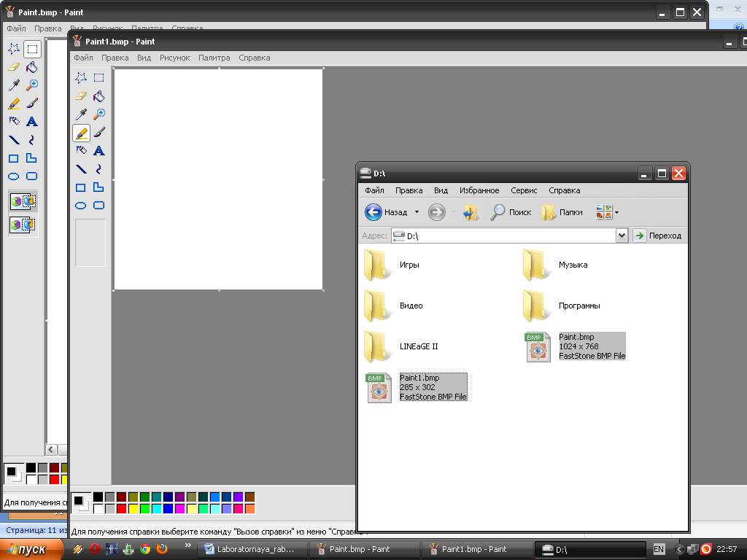Switch to Laboratornaya_rab taskbar button
Screen dimensions: 747x560
click(252, 549)
